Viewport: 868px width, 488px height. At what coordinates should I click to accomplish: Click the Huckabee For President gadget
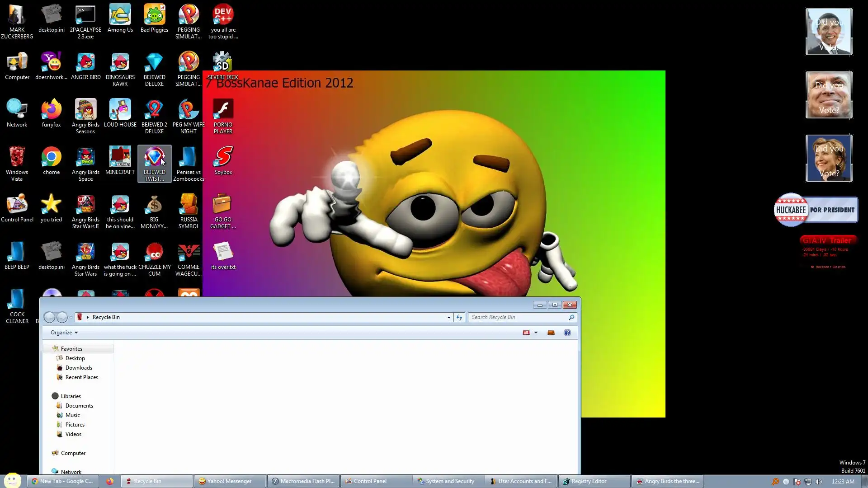coord(816,210)
